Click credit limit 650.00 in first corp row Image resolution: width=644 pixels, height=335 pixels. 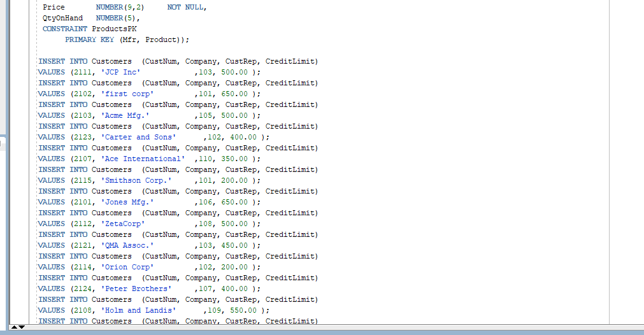click(234, 94)
